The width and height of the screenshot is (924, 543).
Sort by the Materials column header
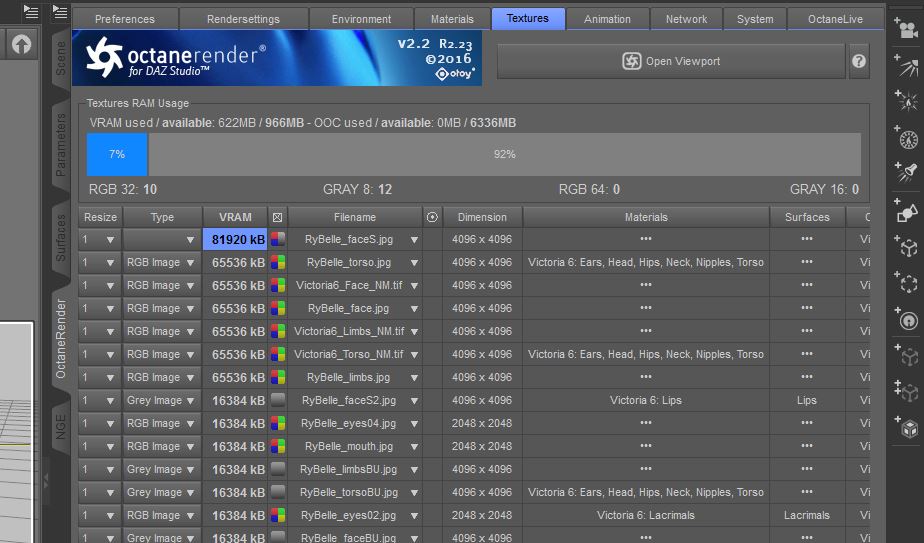[646, 218]
